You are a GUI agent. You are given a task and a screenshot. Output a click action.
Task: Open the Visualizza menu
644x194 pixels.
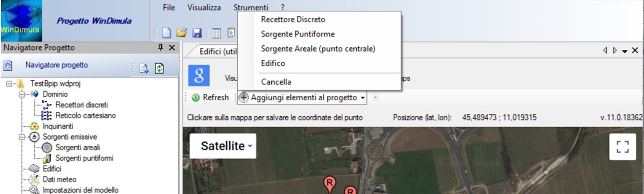[x=204, y=8]
